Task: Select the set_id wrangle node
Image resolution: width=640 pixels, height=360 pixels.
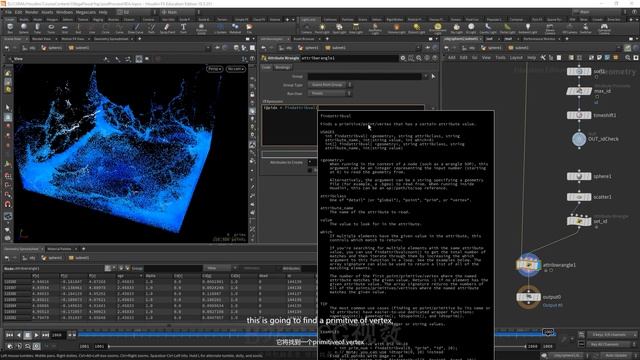Action: coord(579,221)
